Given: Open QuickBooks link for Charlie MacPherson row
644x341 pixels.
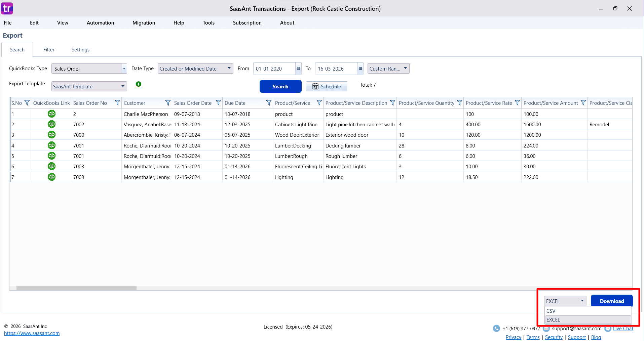Looking at the screenshot, I should tap(51, 114).
